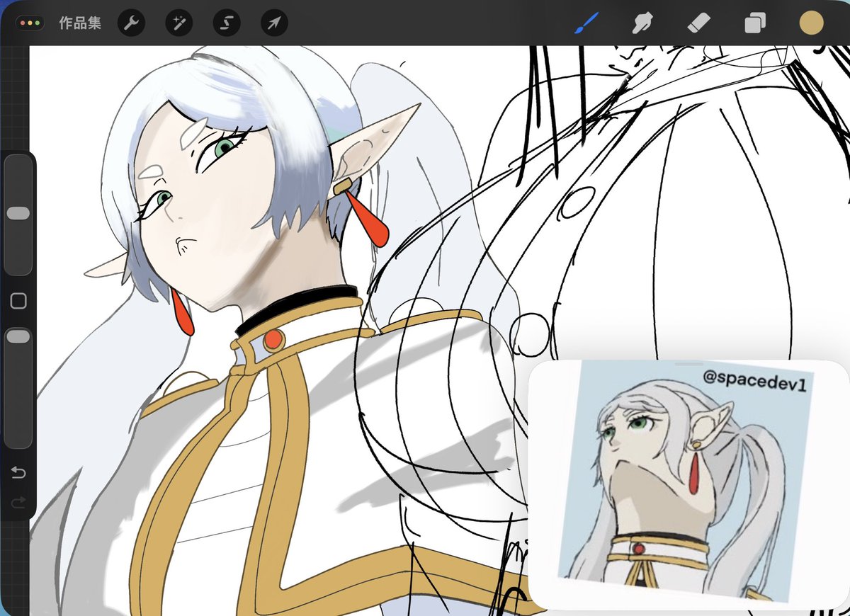This screenshot has width=850, height=616.
Task: Open the Actions wrench menu
Action: [x=131, y=23]
